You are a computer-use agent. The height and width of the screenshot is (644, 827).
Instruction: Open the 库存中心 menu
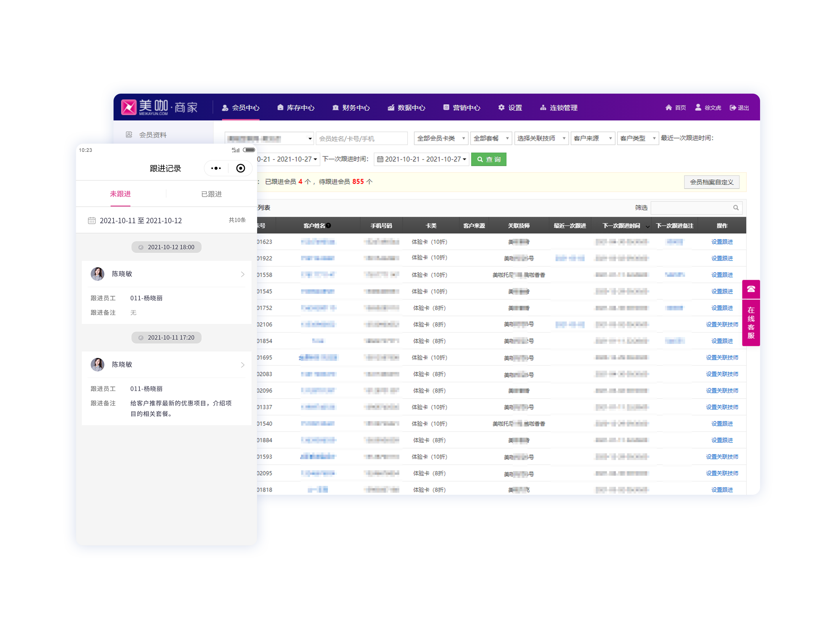296,108
